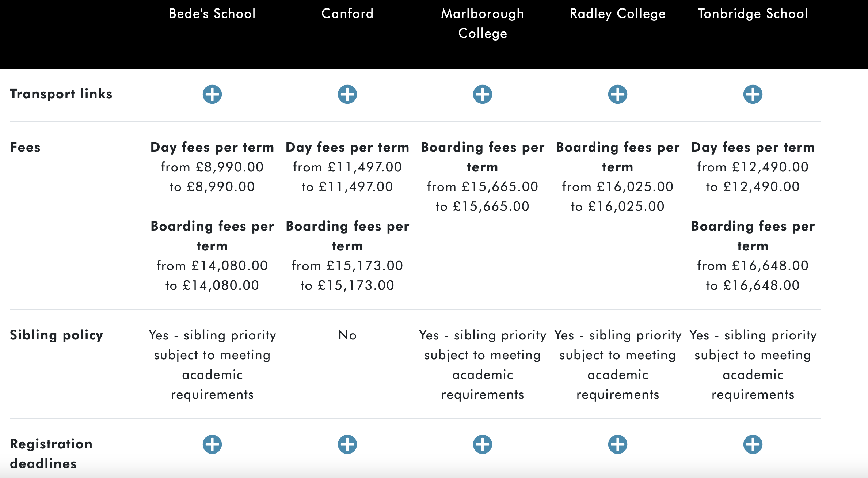868x478 pixels.
Task: Click Tonbridge School transport links plus icon
Action: coord(753,94)
